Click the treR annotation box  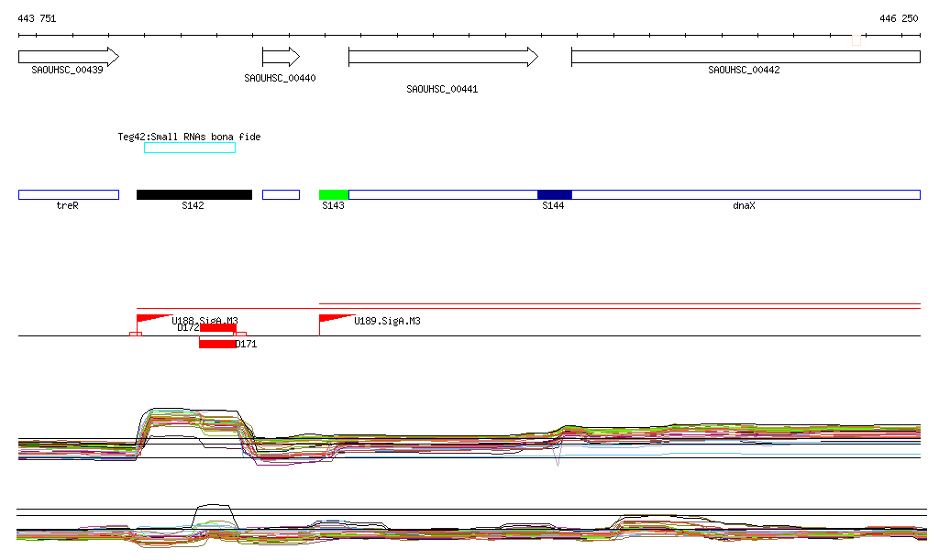68,194
